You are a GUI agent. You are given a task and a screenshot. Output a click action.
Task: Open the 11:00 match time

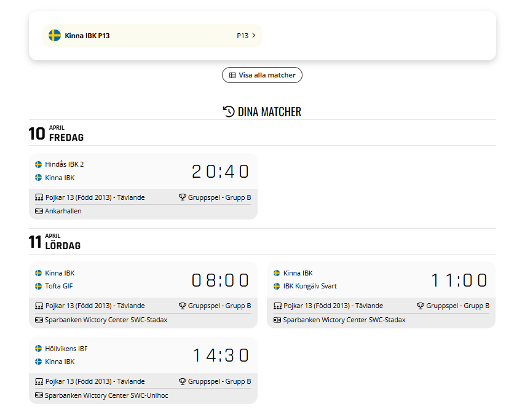click(459, 280)
